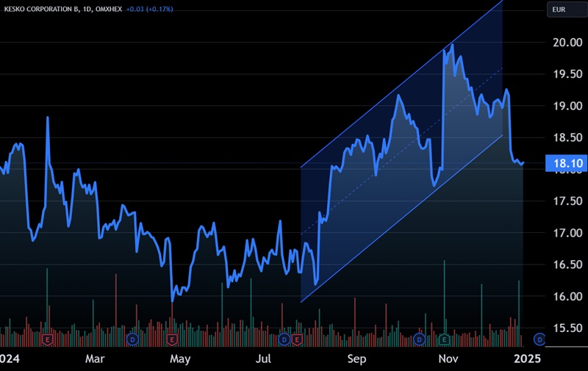The width and height of the screenshot is (588, 371).
Task: Click the dividend D marker in April
Action: (x=133, y=339)
